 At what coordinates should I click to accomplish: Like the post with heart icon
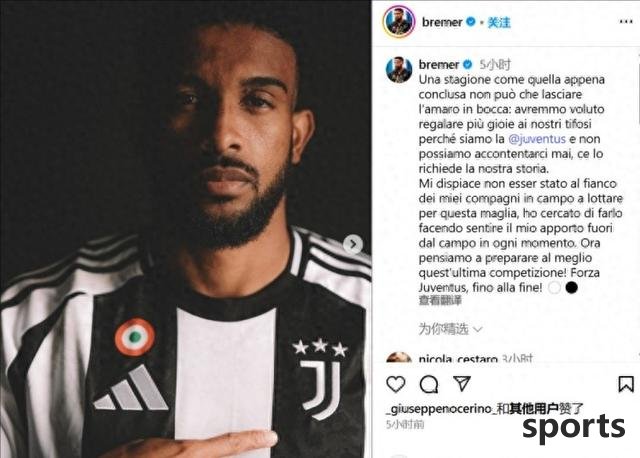(x=396, y=384)
